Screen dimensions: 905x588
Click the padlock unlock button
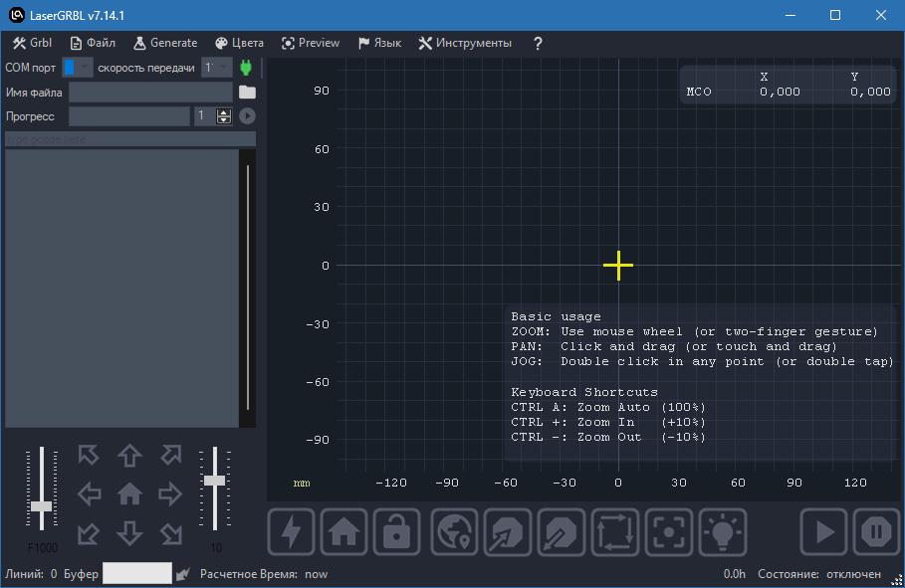click(396, 531)
